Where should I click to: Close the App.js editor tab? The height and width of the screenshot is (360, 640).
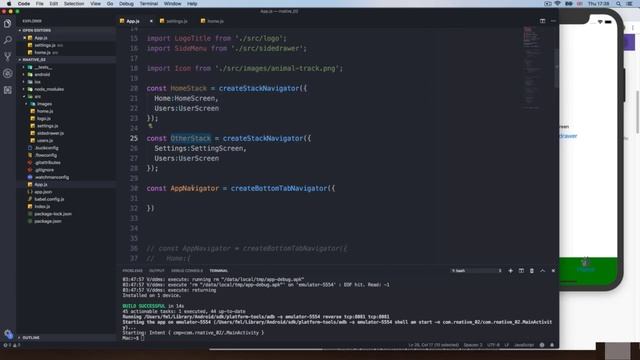(x=151, y=21)
